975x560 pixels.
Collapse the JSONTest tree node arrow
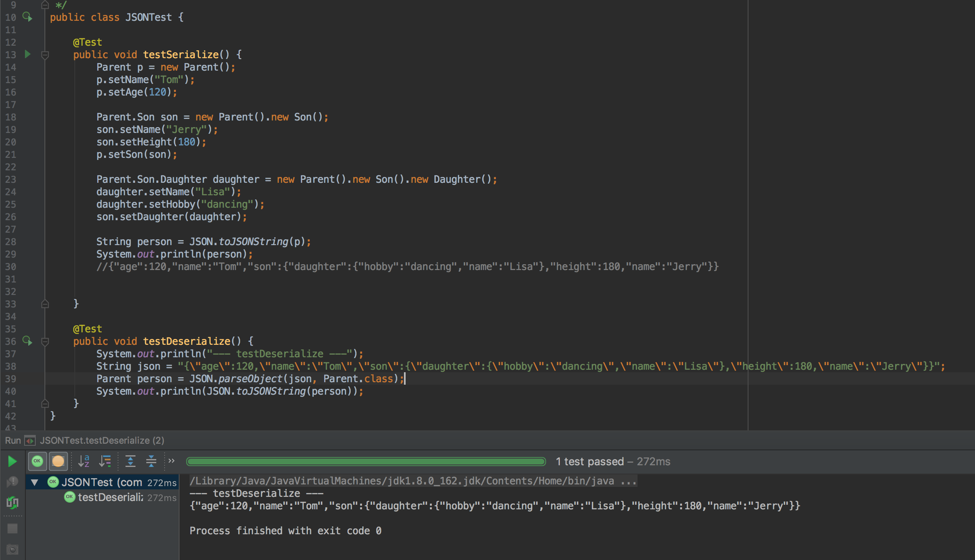click(x=34, y=482)
